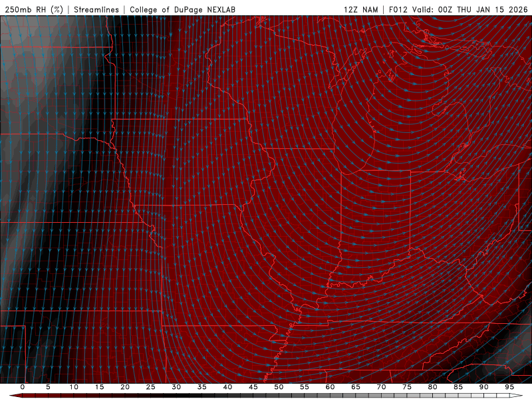Click the colorbar tick label "95"

509,387
